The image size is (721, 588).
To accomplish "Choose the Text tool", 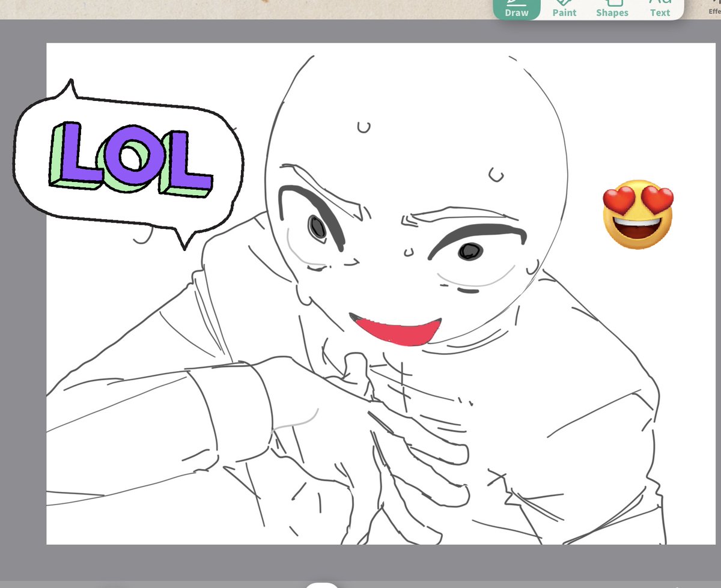I will pyautogui.click(x=659, y=9).
